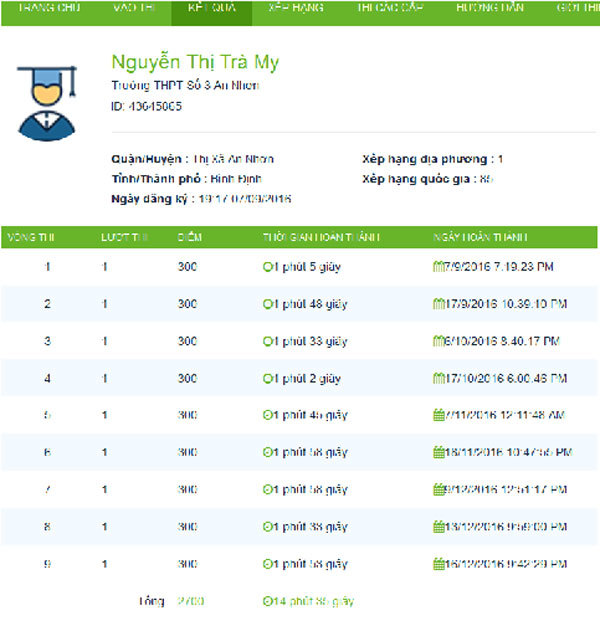Click the Thời Gian Hoàn Thành column header

(320, 238)
